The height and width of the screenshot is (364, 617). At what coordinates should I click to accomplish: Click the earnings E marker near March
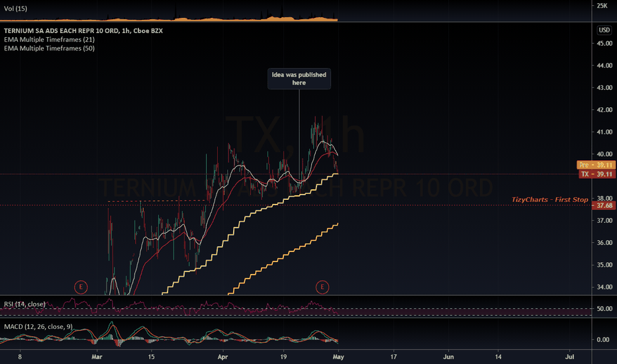pos(81,287)
